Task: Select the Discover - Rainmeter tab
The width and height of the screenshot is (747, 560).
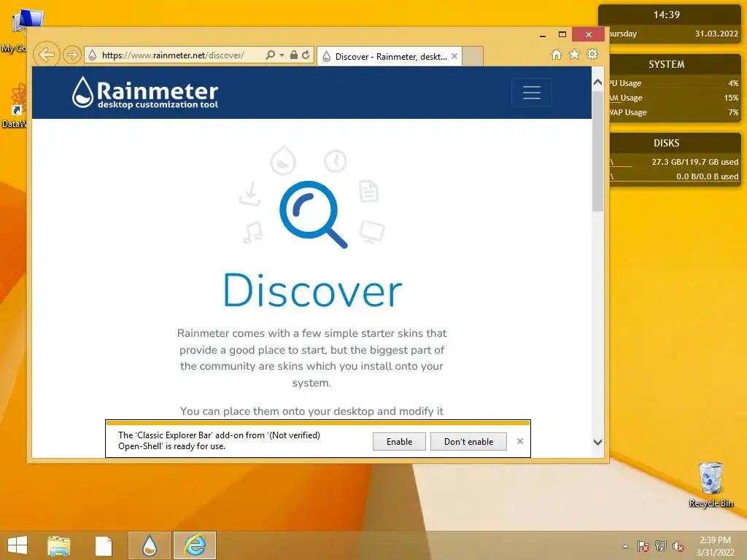Action: (x=388, y=56)
